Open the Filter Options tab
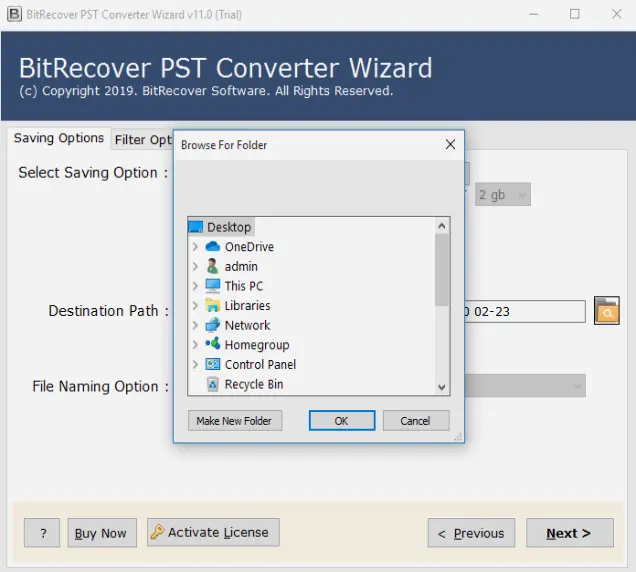This screenshot has width=636, height=572. click(x=143, y=140)
